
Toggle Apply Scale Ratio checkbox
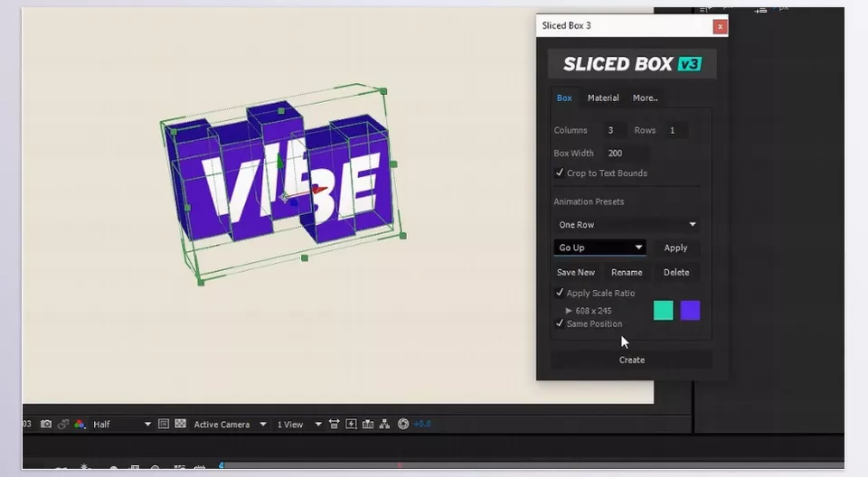[560, 293]
